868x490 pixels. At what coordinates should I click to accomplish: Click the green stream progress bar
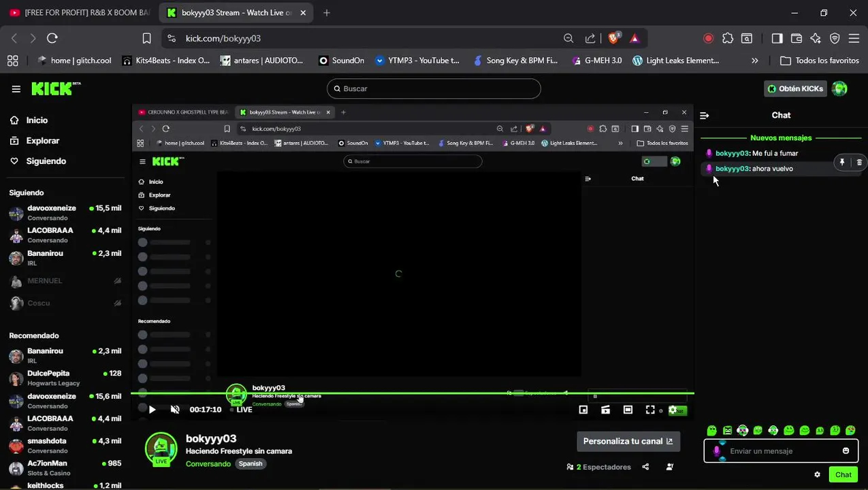pos(413,393)
